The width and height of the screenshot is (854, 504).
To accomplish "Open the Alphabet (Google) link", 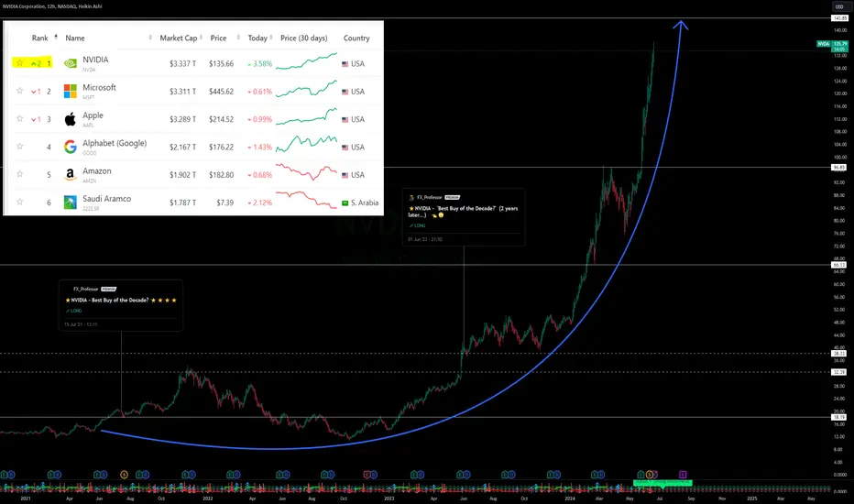I will (x=115, y=143).
